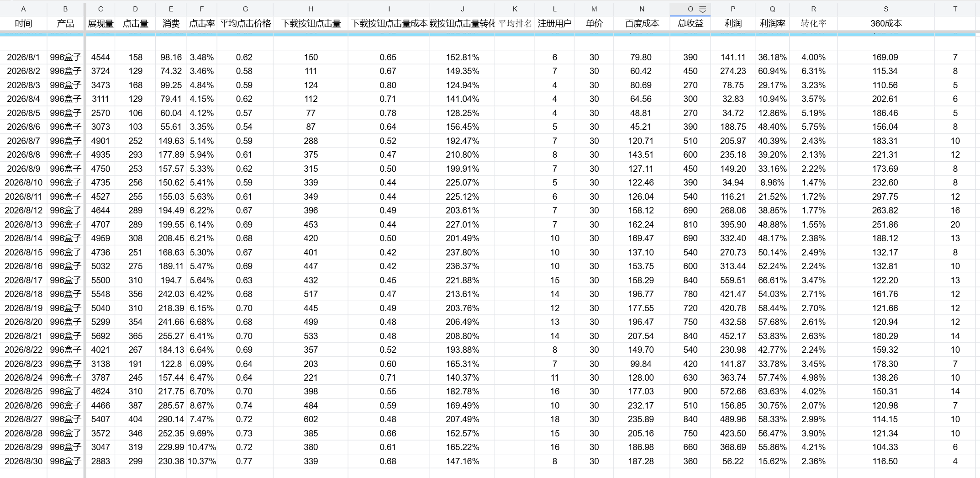980x478 pixels.
Task: Click the 平均排名 header cell
Action: point(515,23)
